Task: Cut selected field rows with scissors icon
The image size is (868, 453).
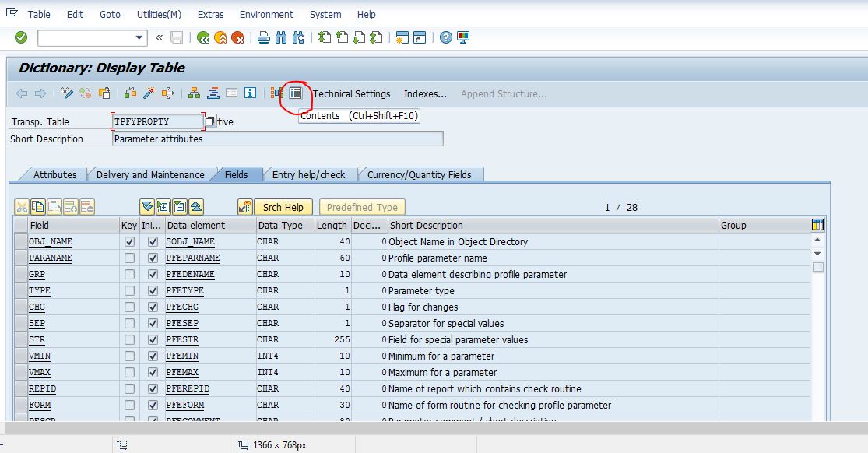Action: [23, 206]
